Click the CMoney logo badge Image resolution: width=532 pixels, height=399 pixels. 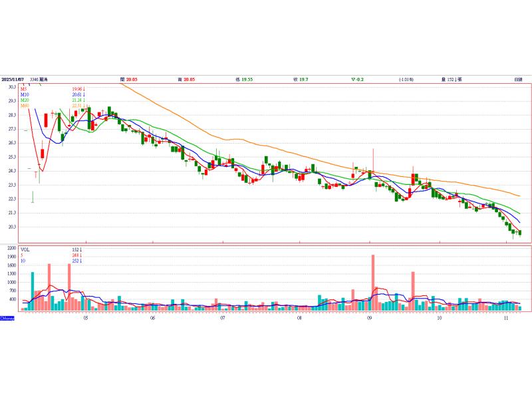(x=7, y=319)
